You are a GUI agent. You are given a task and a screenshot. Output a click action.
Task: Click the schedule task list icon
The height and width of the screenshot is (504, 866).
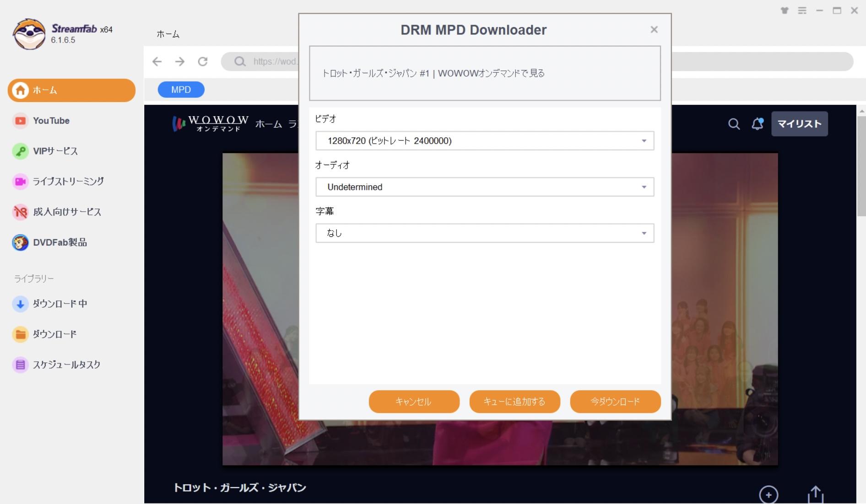click(x=20, y=365)
